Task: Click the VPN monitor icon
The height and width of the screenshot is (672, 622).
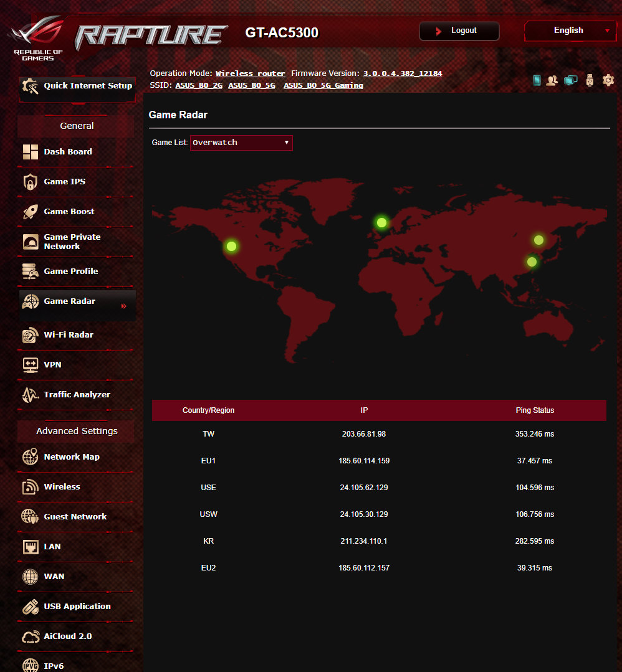Action: tap(30, 365)
